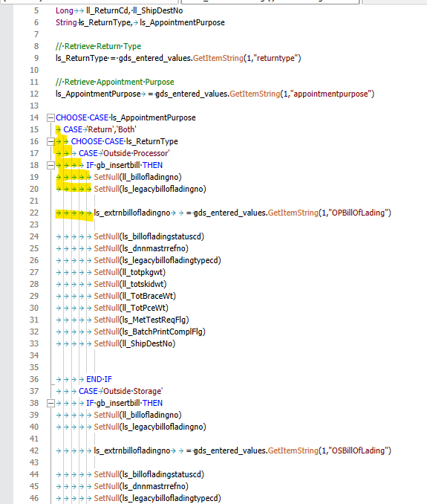Viewport: 427px width, 504px height.
Task: Click ls_AppointmentPurpose in the String declaration line
Action: 182,22
